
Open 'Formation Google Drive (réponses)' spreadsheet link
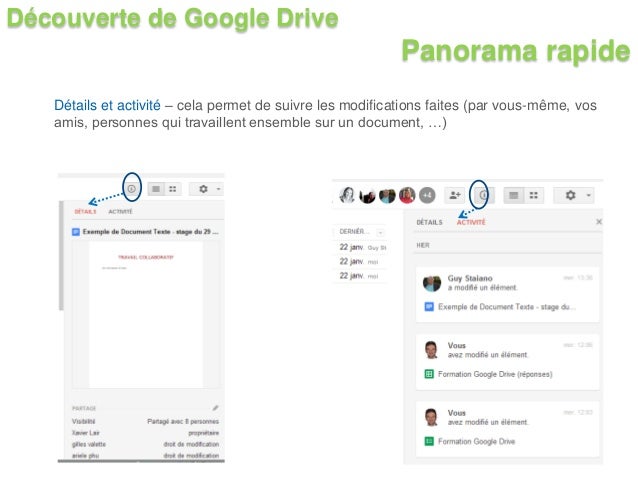point(495,374)
